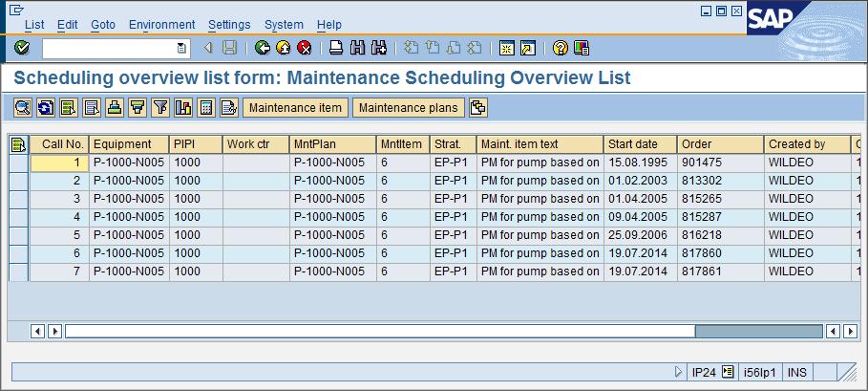Select row selector for call number 4
This screenshot has width=868, height=391.
pos(19,217)
